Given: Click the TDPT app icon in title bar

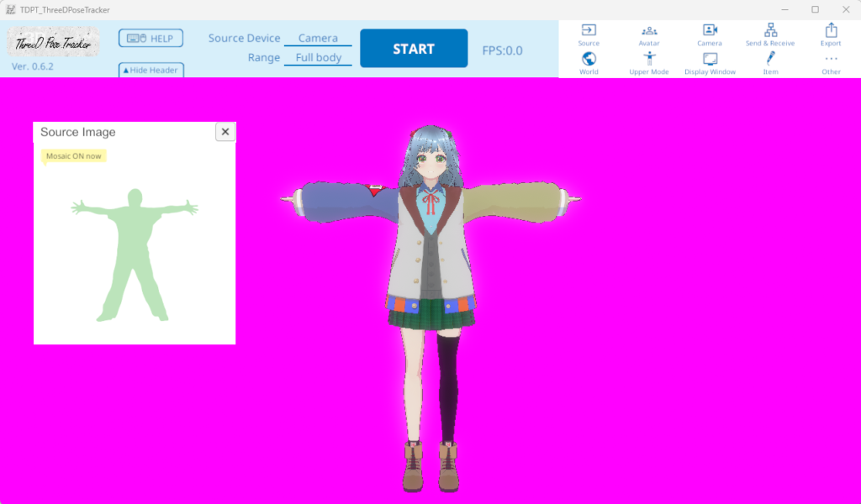Looking at the screenshot, I should click(10, 10).
